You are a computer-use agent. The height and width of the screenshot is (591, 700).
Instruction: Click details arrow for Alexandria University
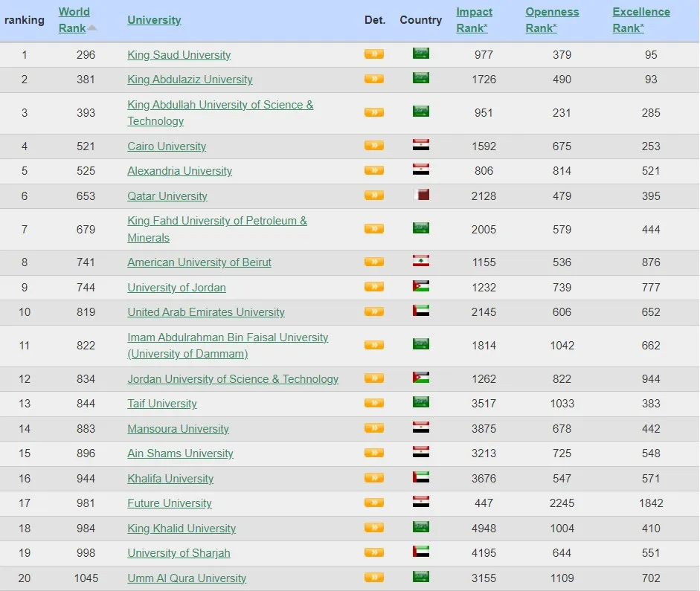(374, 170)
